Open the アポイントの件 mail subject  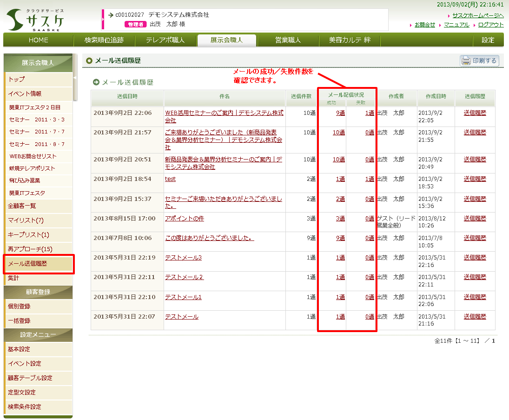pos(184,218)
